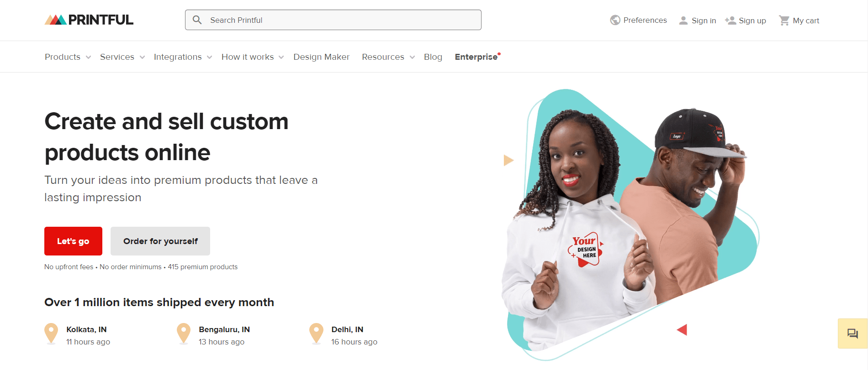Screen dimensions: 868x370
Task: Expand the Integrations dropdown menu
Action: coord(183,57)
